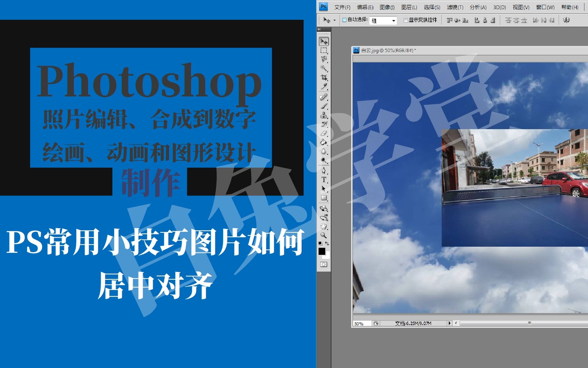
Task: Select the Move tool
Action: pos(324,42)
